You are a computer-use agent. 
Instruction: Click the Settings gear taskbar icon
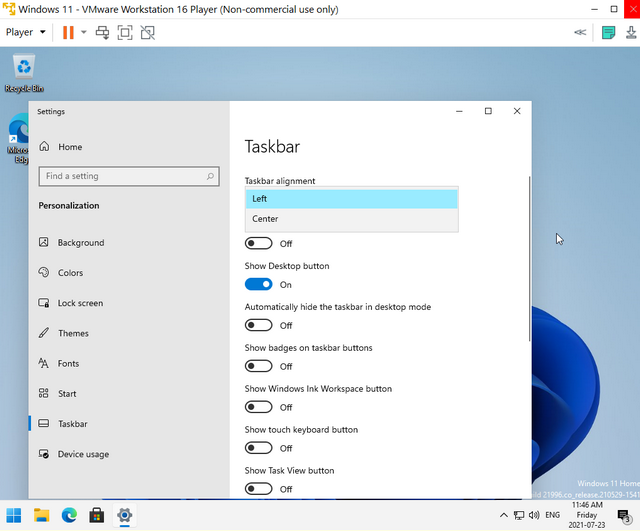point(124,515)
